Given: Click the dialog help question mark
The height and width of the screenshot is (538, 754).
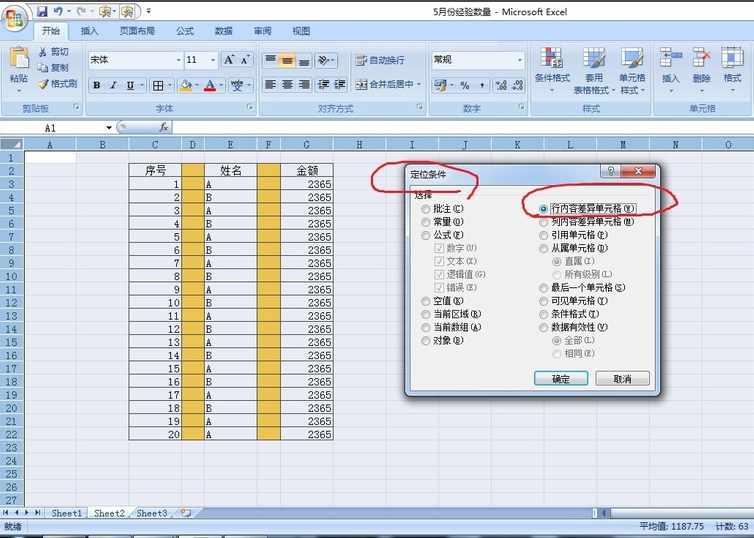Looking at the screenshot, I should 610,171.
